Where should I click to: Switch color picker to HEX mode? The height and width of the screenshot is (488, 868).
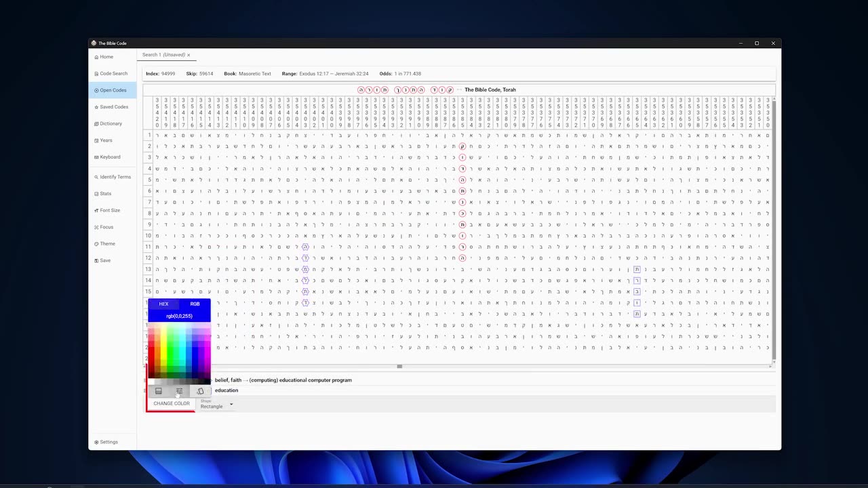pos(163,304)
